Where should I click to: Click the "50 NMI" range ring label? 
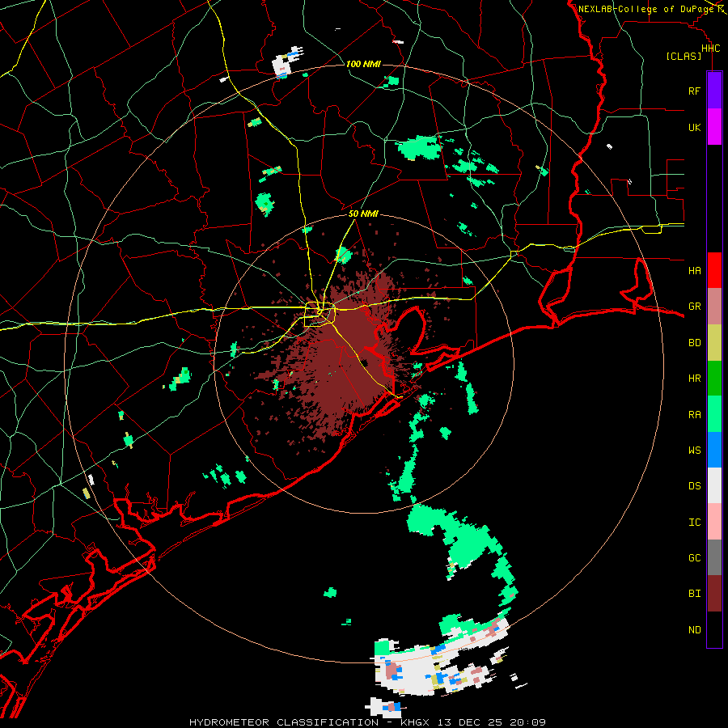pyautogui.click(x=363, y=214)
